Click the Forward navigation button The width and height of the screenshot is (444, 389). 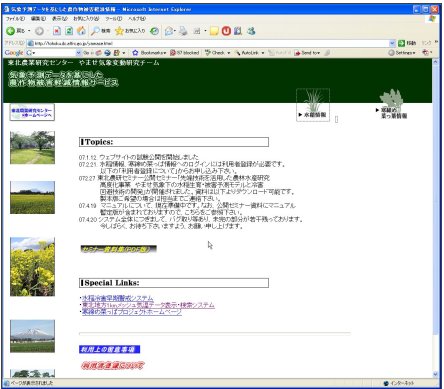[x=39, y=31]
